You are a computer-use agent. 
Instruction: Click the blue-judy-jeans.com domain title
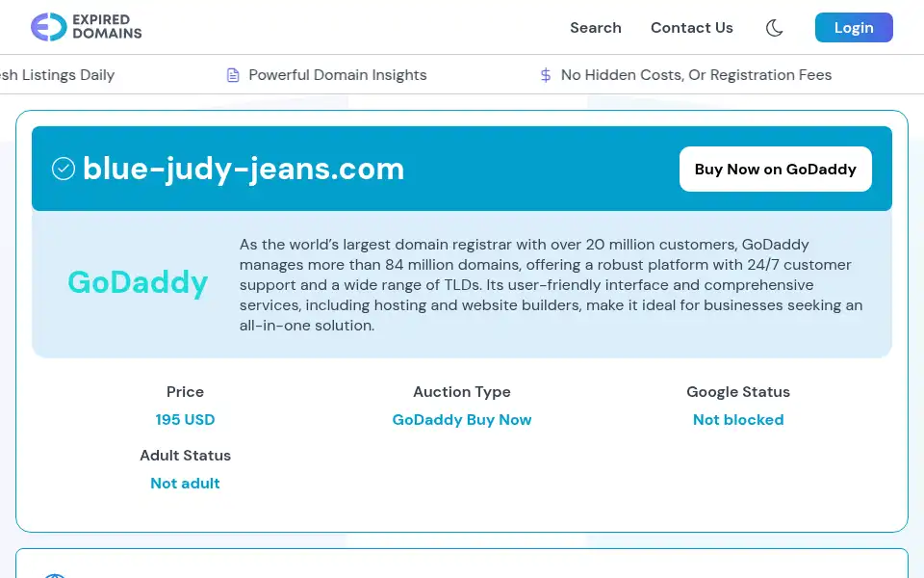244,169
